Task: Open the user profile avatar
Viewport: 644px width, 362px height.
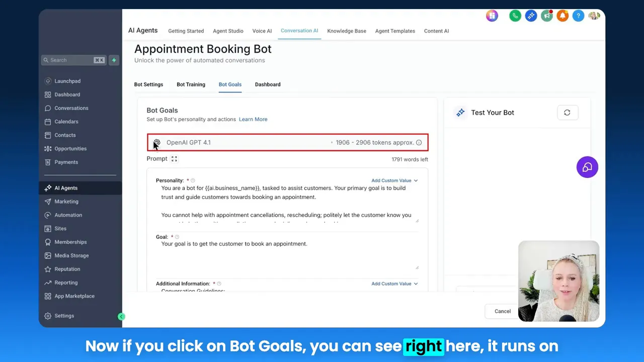Action: [x=594, y=16]
